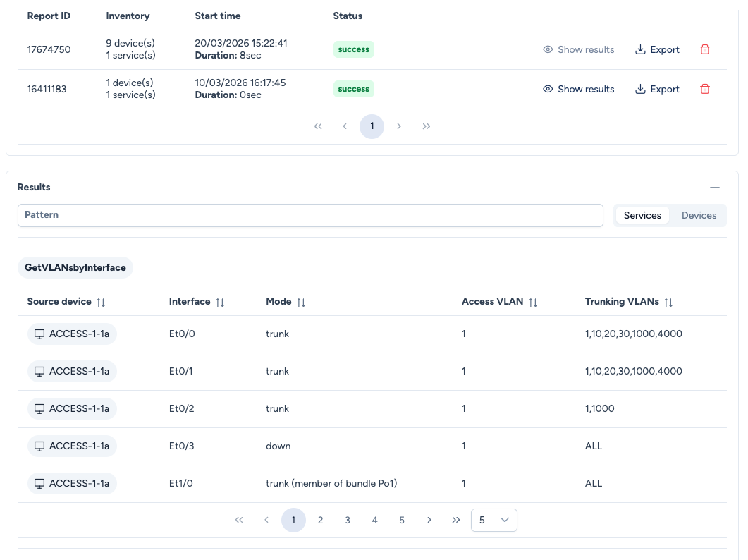Open ACCESS-1-1a device chip for Et0/0

pyautogui.click(x=72, y=334)
